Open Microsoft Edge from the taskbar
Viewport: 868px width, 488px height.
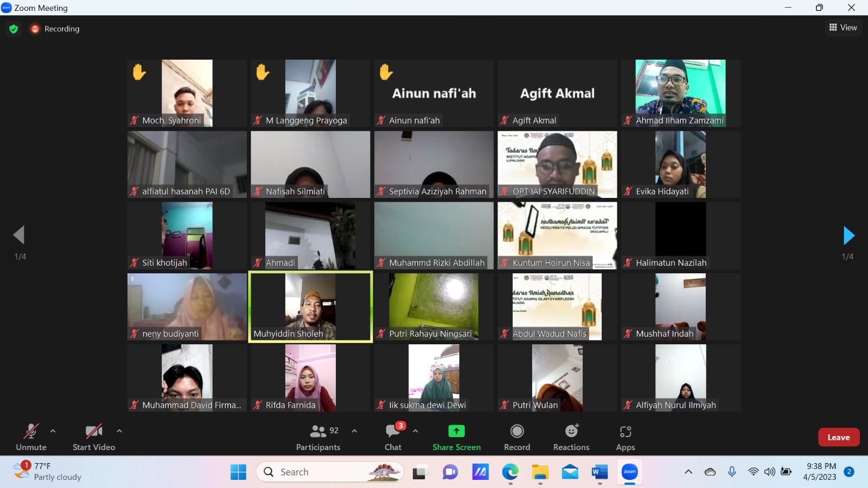pos(510,472)
